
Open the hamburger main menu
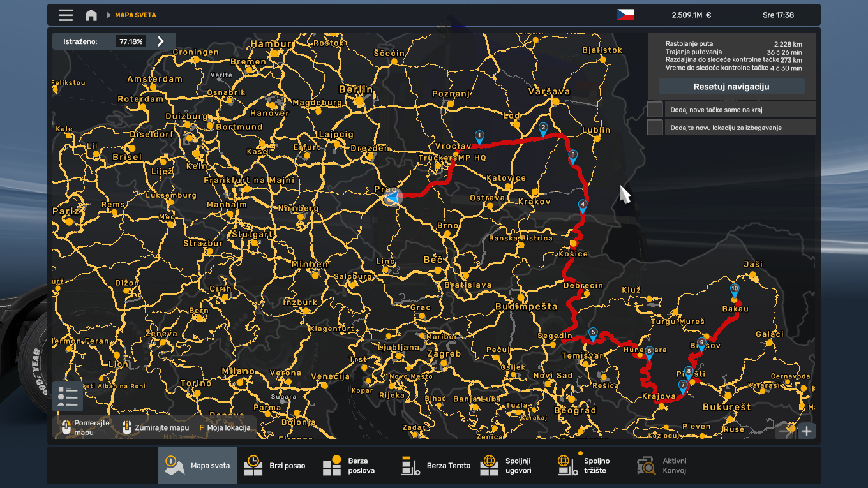(x=66, y=15)
